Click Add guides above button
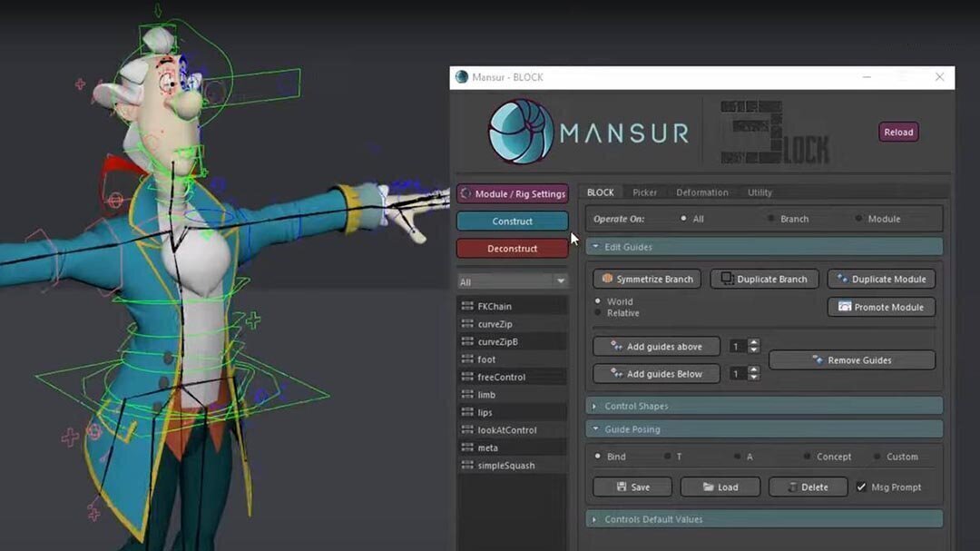The width and height of the screenshot is (980, 551). point(656,347)
